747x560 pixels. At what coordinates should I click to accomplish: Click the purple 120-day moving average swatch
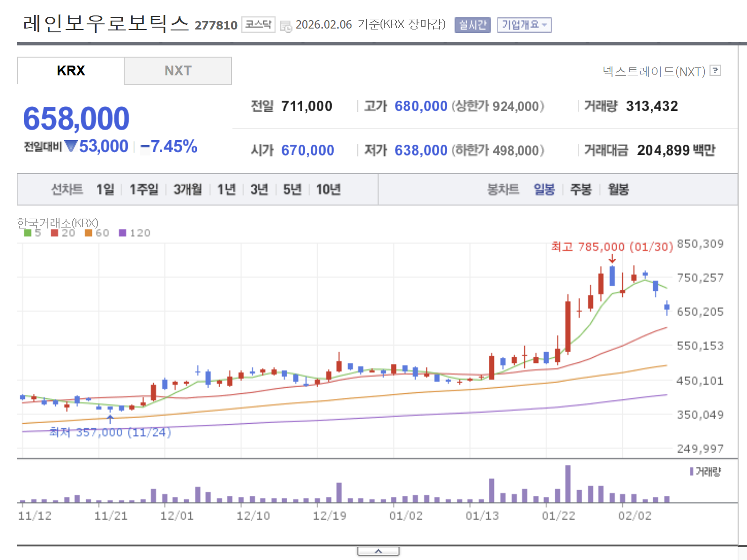(x=123, y=233)
